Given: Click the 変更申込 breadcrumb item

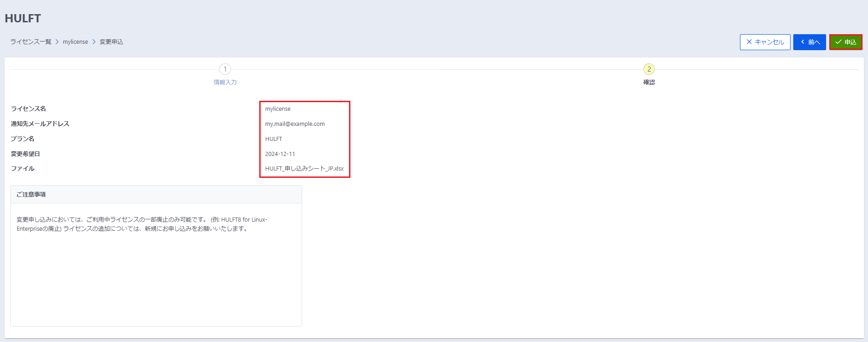Looking at the screenshot, I should tap(112, 42).
